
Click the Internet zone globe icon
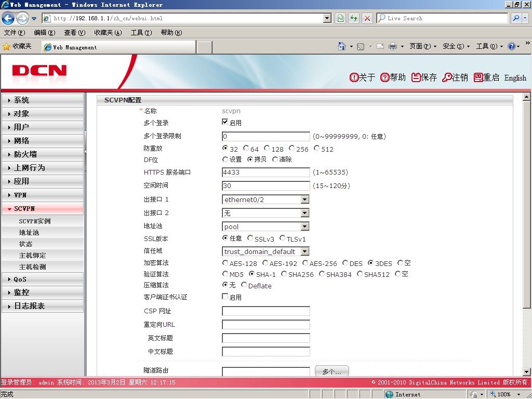390,394
